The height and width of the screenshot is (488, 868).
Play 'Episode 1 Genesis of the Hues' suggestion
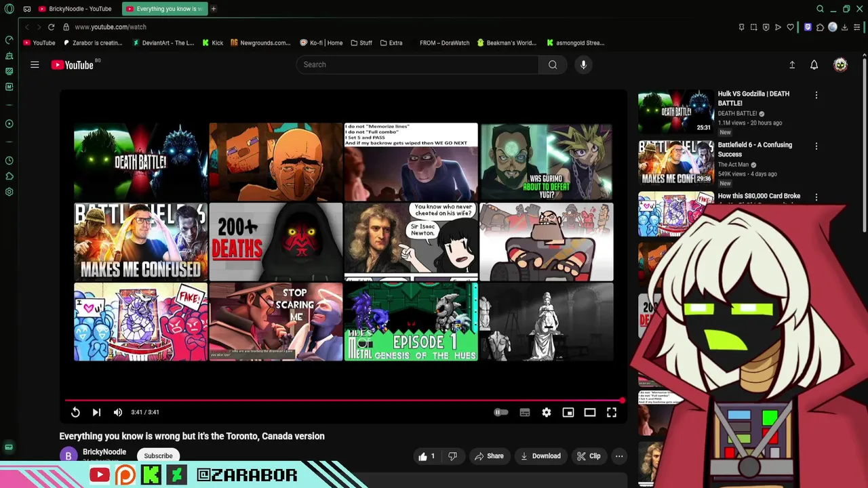[411, 322]
